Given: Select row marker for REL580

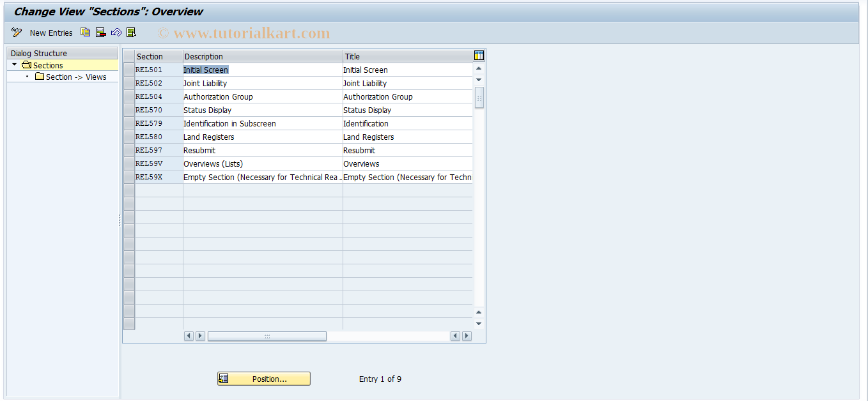Looking at the screenshot, I should [129, 137].
